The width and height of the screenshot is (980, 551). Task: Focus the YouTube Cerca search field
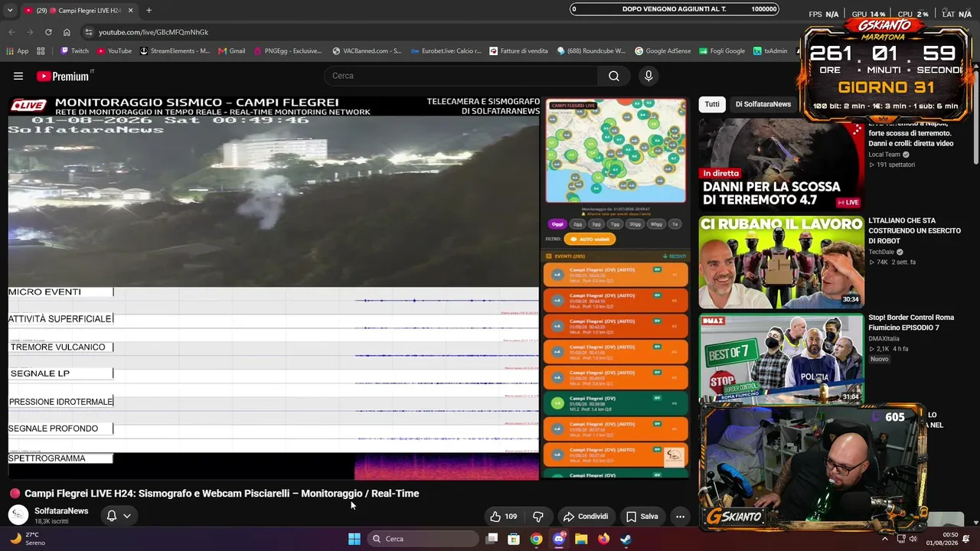pyautogui.click(x=462, y=76)
